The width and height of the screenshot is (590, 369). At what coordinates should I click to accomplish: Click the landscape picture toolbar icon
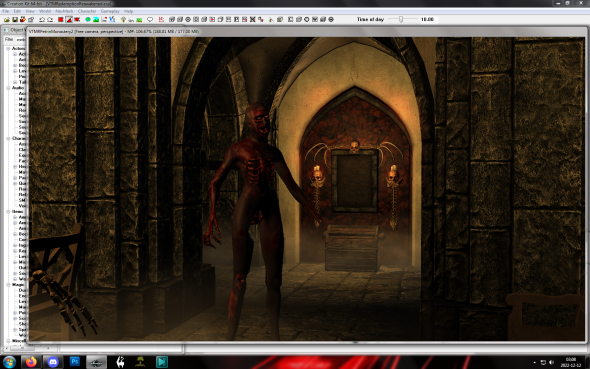[96, 20]
